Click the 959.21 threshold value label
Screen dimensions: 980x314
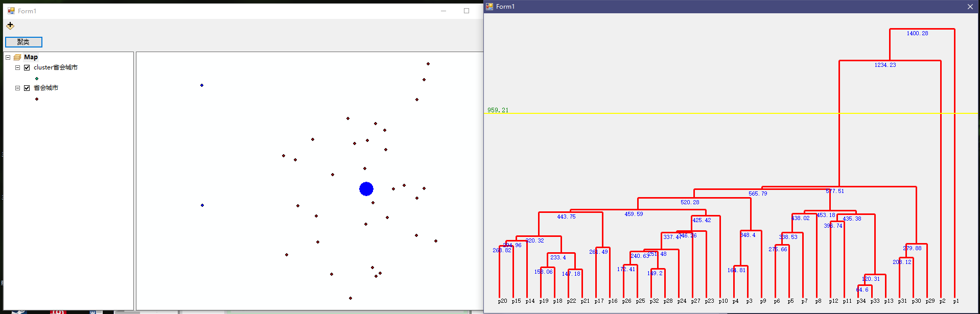point(498,110)
